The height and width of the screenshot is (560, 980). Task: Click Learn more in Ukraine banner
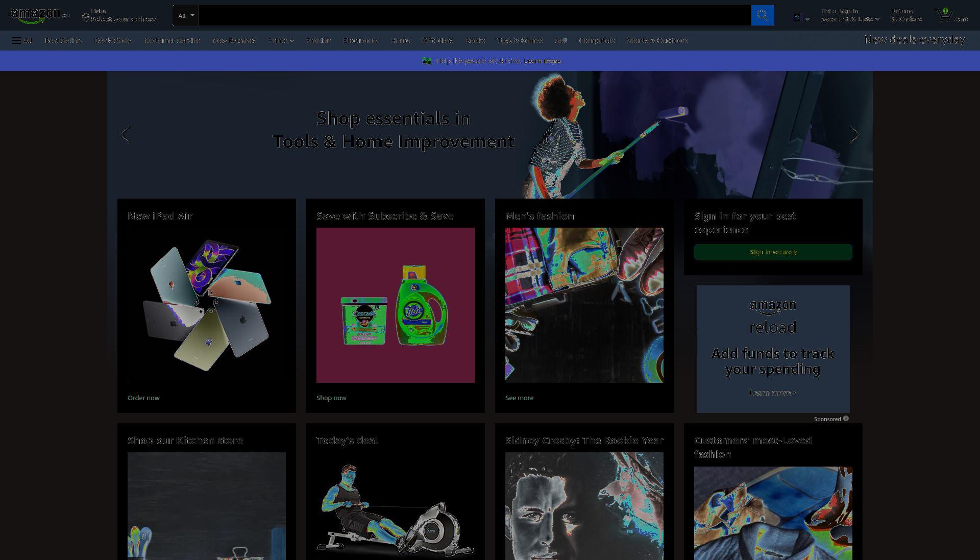[x=543, y=61]
